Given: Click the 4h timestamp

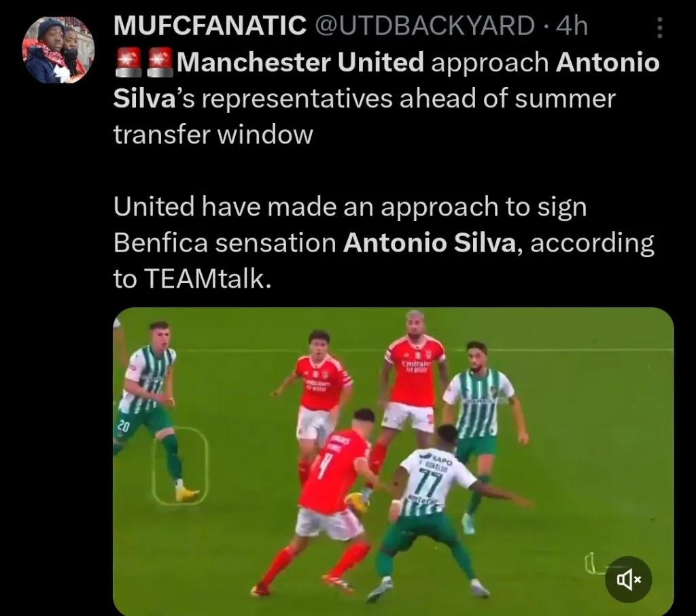Looking at the screenshot, I should (x=572, y=26).
